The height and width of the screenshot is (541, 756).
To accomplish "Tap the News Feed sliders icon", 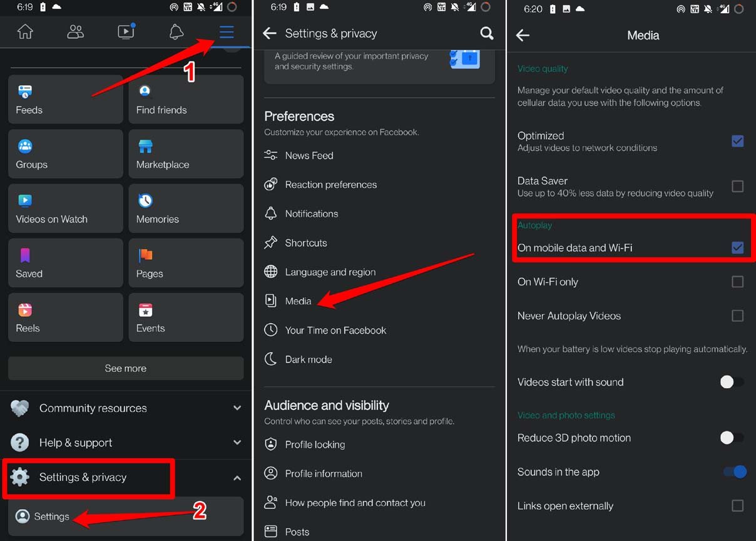I will 270,155.
